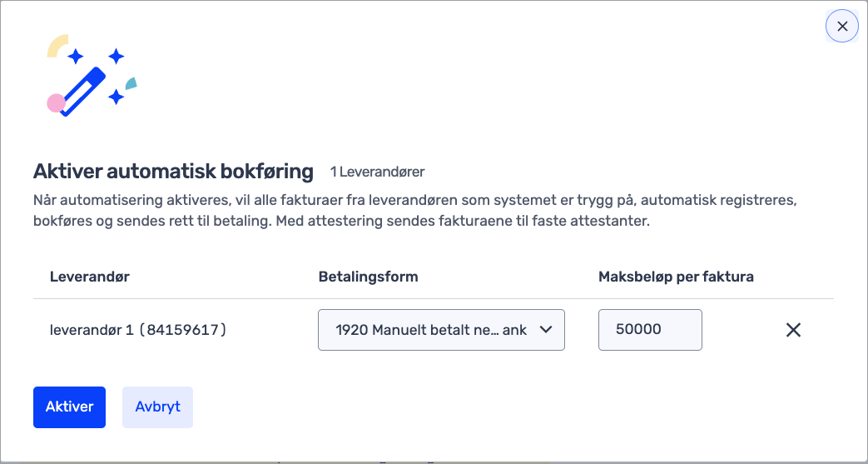
Task: Click the magic wand illustration
Action: pyautogui.click(x=91, y=75)
